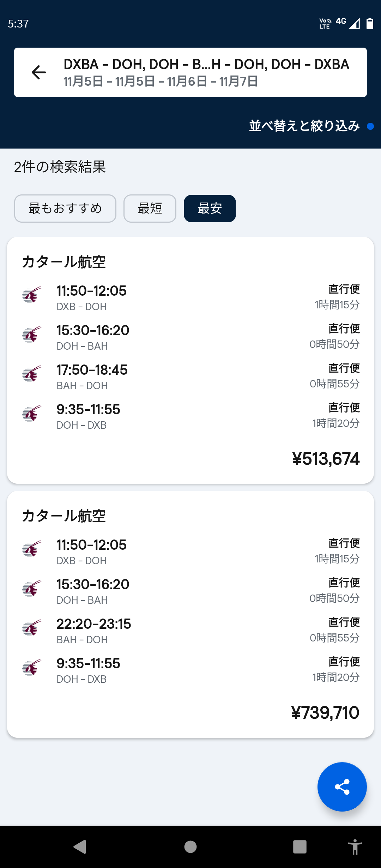Tap the 11月5日 date range text
Viewport: 381px width, 868px height.
point(161,82)
